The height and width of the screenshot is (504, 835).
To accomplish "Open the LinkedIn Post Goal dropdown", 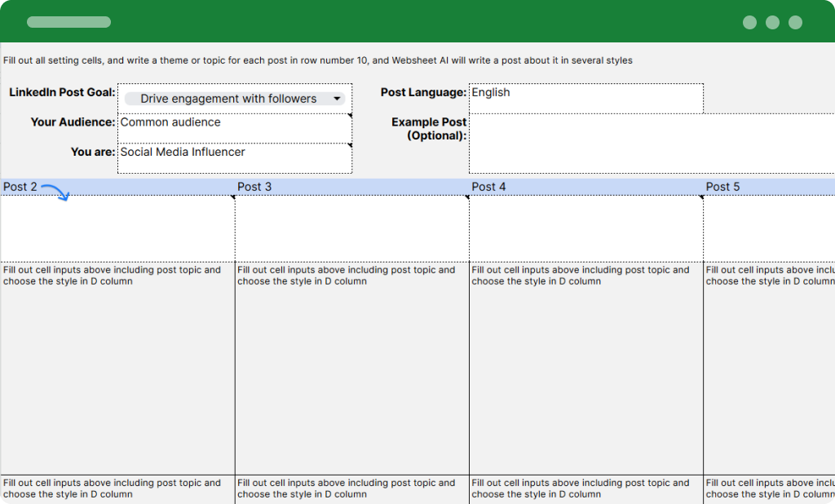I will (236, 98).
